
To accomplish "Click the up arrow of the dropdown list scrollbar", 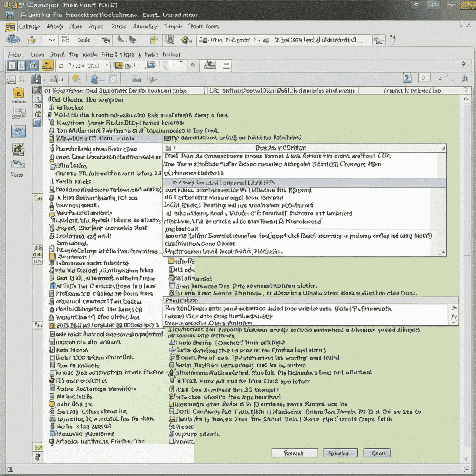I will [x=443, y=148].
